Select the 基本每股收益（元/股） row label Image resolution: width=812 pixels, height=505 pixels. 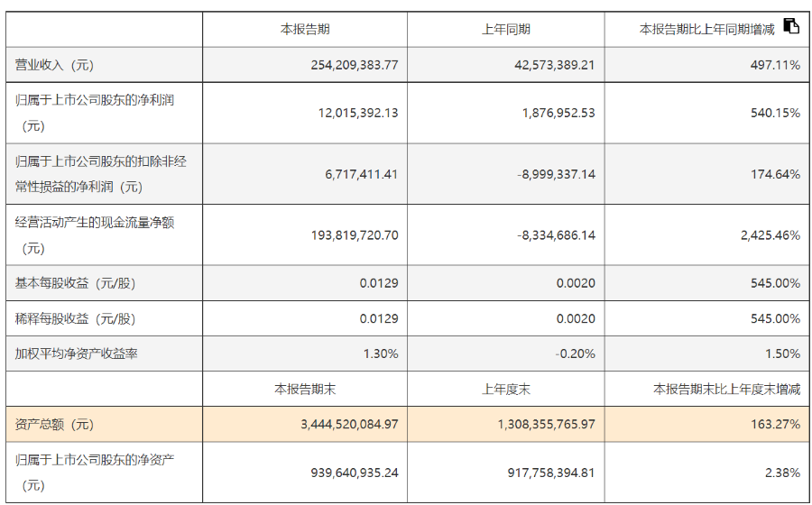coord(75,283)
